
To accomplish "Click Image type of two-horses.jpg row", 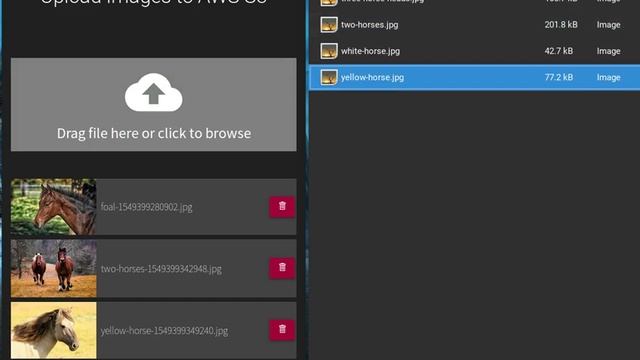I will point(608,25).
